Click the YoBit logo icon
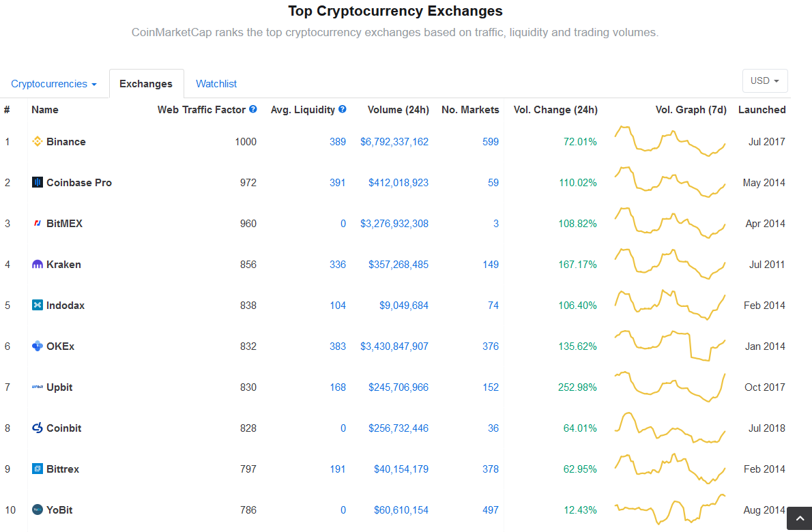Screen dimensions: 812x532 [38, 509]
